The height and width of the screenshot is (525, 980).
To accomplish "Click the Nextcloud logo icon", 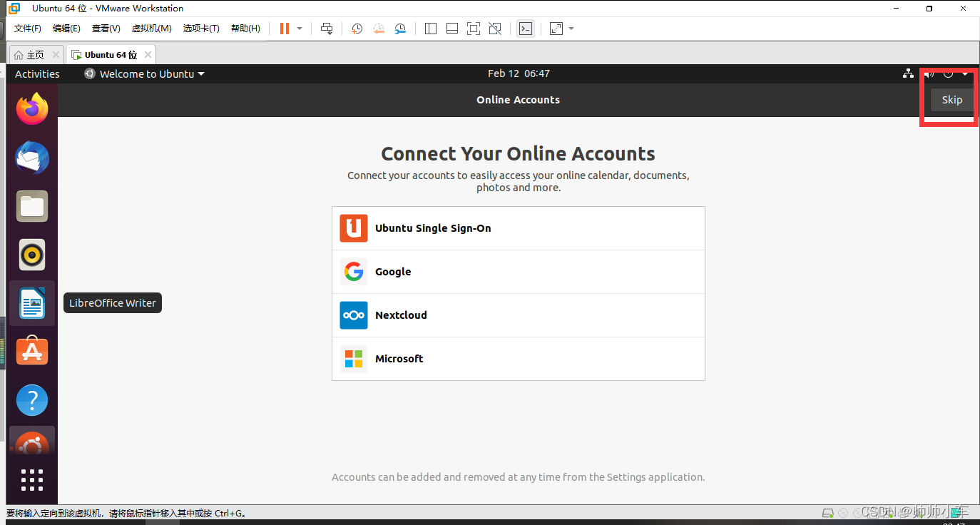I will click(354, 315).
